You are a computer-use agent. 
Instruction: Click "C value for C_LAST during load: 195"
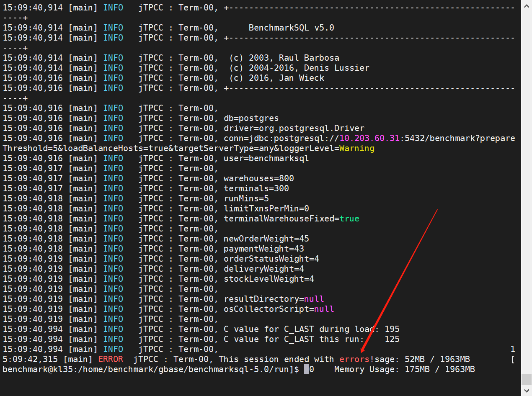(312, 329)
